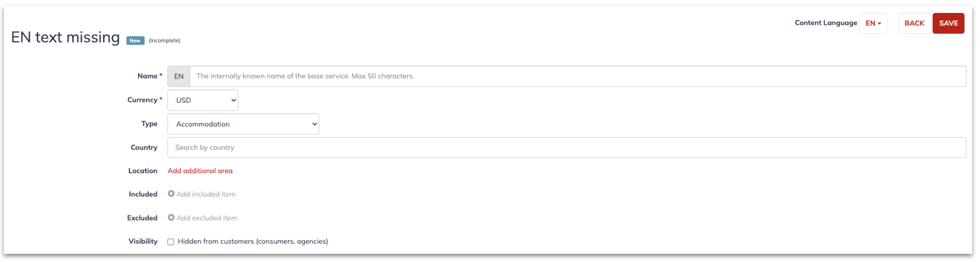Image resolution: width=980 pixels, height=262 pixels.
Task: Click the EN text missing heading
Action: [x=65, y=37]
